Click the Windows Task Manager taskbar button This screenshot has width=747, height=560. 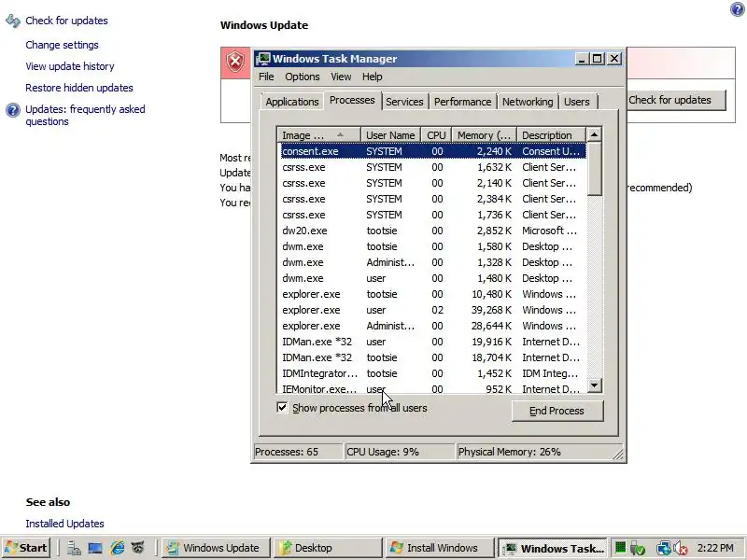(553, 548)
